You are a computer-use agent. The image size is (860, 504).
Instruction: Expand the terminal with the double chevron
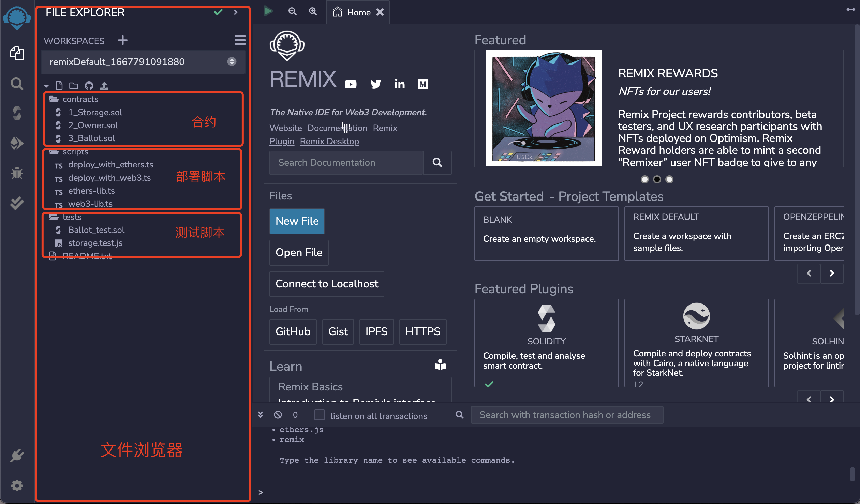click(261, 414)
